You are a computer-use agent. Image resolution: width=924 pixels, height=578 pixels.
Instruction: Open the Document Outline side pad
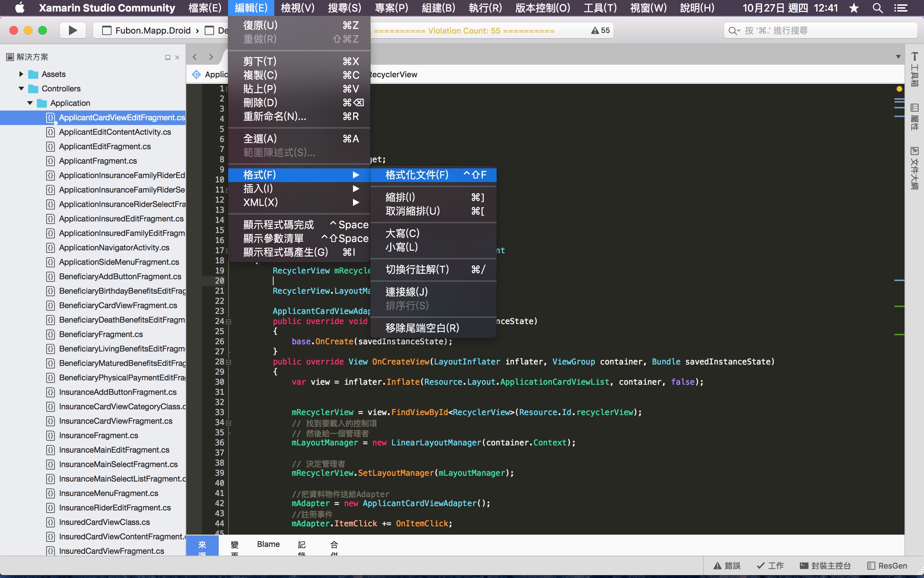[x=915, y=168]
